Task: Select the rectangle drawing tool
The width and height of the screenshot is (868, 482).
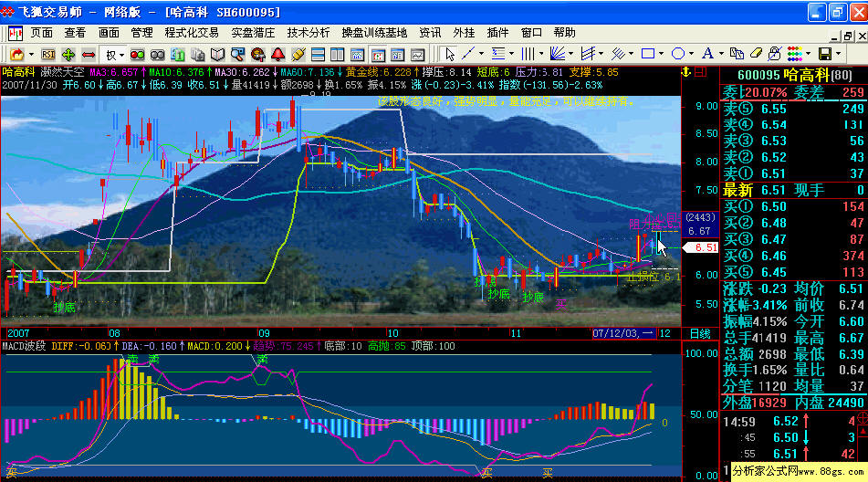Action: [x=648, y=54]
